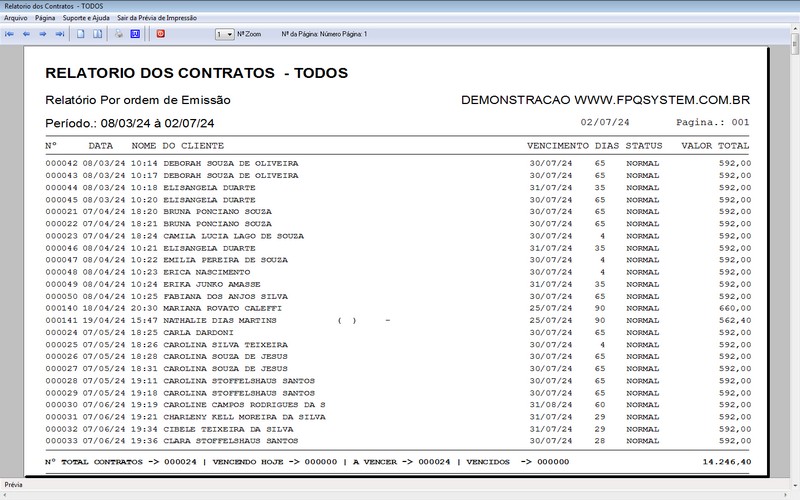Click contract 000045 ELISANGELA DUARTE row
Screen dimensions: 800x500
pyautogui.click(x=398, y=200)
